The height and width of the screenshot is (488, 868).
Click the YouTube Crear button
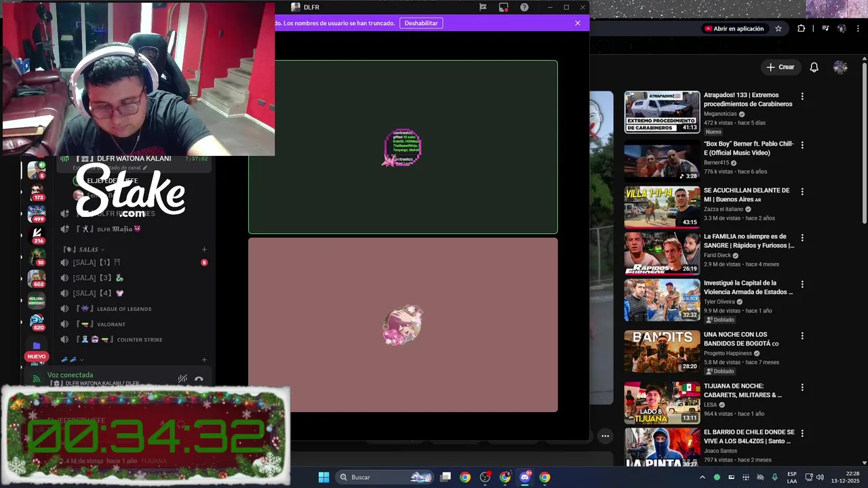(781, 67)
